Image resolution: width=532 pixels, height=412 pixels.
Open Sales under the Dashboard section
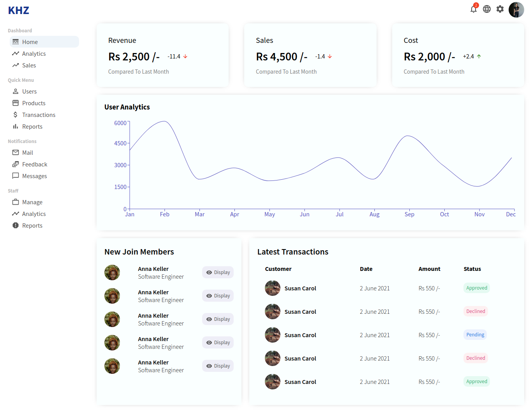[x=29, y=65]
